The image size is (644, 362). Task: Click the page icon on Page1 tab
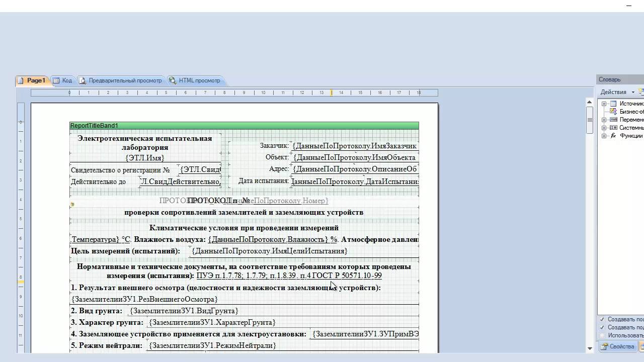(x=21, y=80)
